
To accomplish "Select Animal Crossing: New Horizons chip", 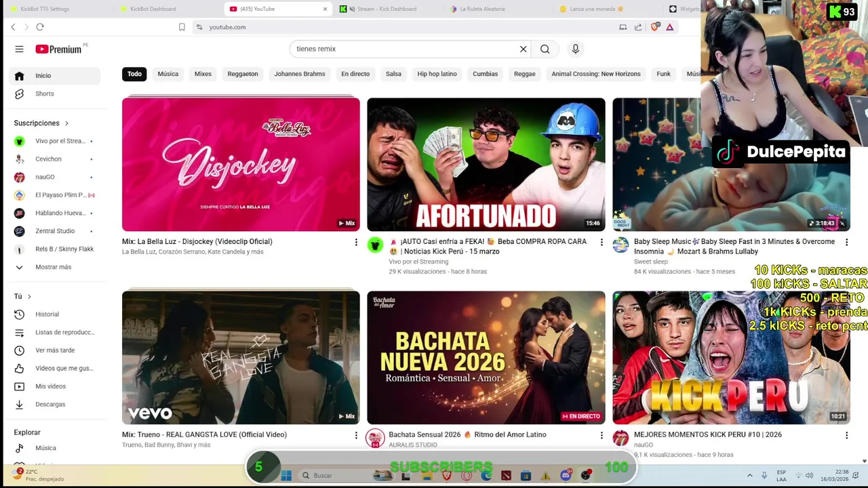I will (596, 74).
